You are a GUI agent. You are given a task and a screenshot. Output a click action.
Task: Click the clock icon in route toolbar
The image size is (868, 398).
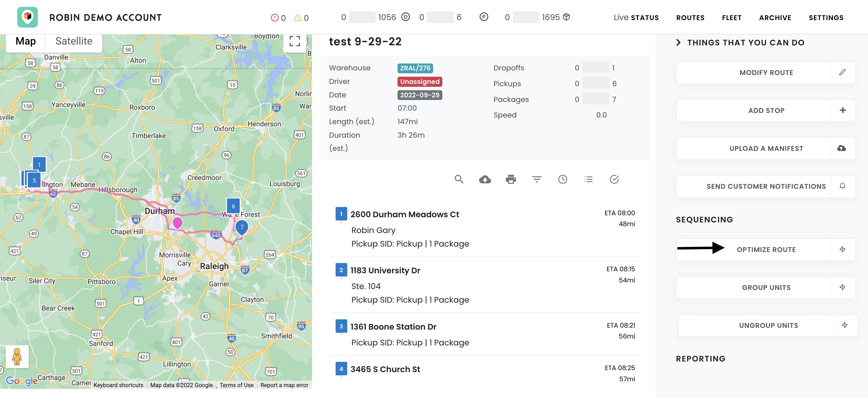tap(562, 179)
